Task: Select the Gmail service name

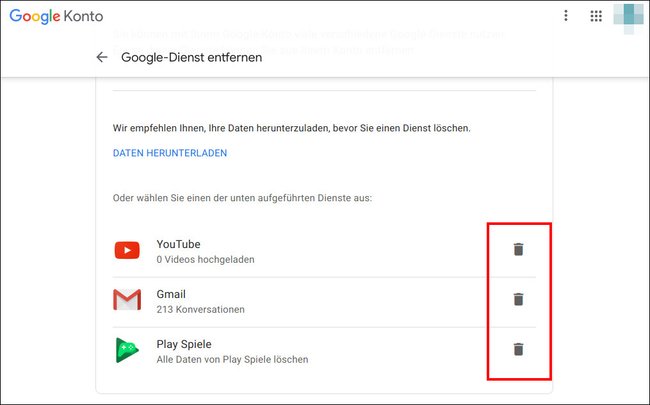Action: click(x=171, y=294)
